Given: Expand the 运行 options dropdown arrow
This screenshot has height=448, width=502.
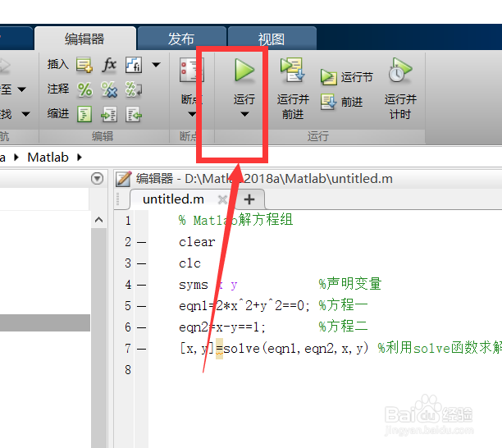Looking at the screenshot, I should point(244,114).
